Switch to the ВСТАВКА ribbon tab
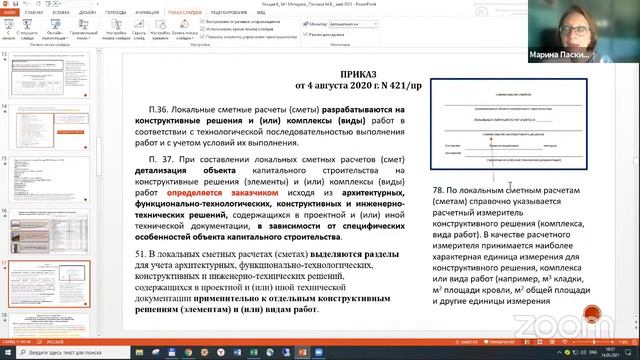Screen dimensions: 640x360 tap(61, 13)
